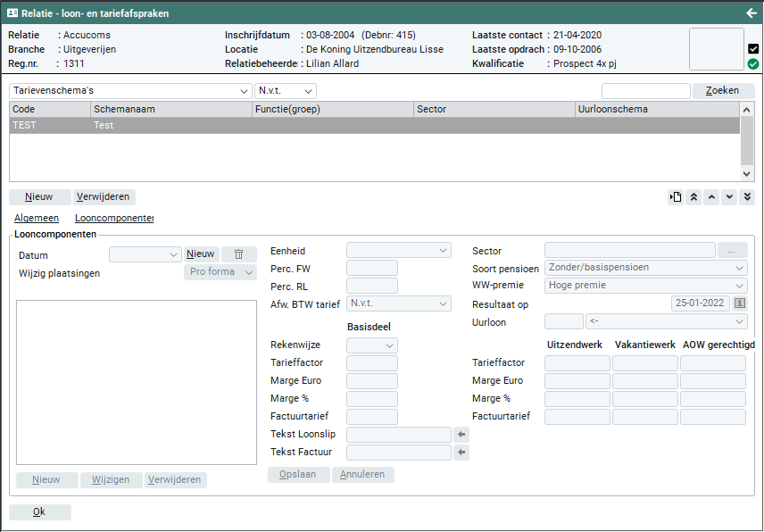
Task: Click the back arrow in title bar
Action: coord(751,13)
